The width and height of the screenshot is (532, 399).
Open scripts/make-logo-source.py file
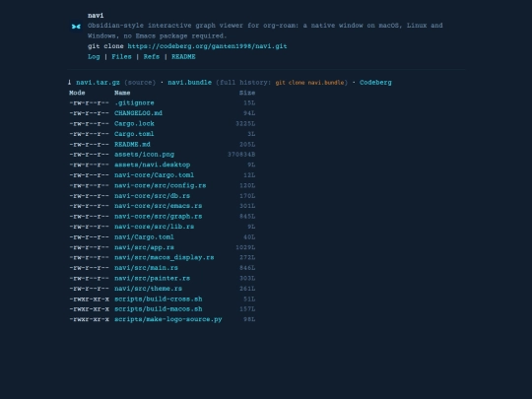tap(167, 319)
